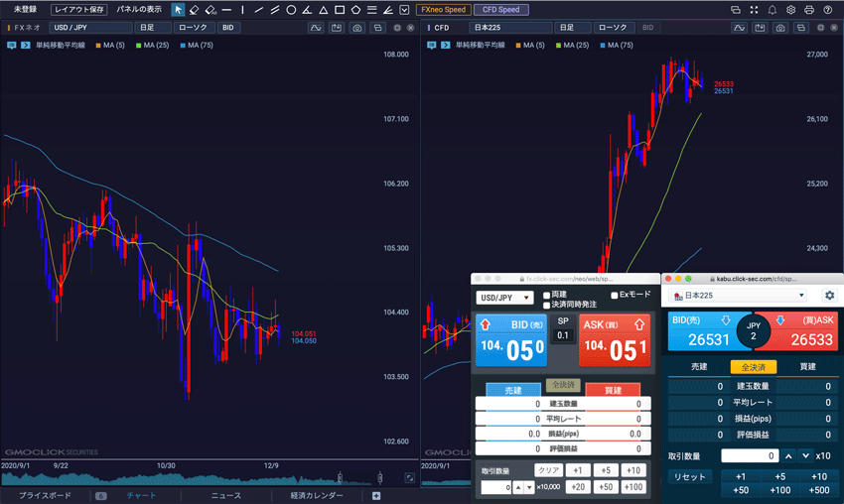Take snapshot of USD/JPY chart
The height and width of the screenshot is (504, 844).
point(357,29)
